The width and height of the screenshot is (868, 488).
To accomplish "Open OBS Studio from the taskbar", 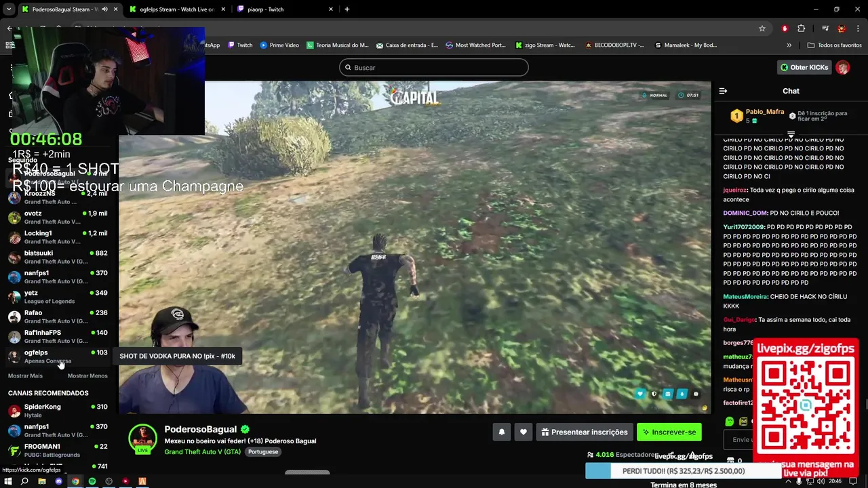I will 108,481.
